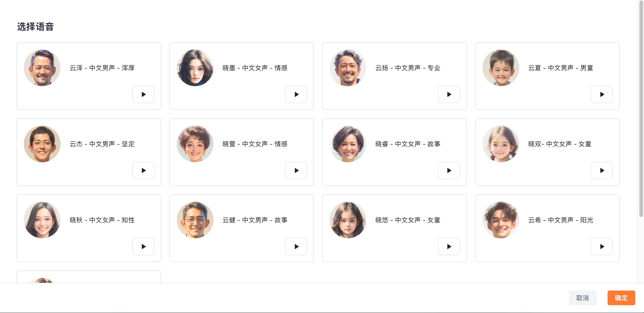Play preview of 晓悠 女童 voice
The width and height of the screenshot is (644, 313).
click(x=449, y=247)
